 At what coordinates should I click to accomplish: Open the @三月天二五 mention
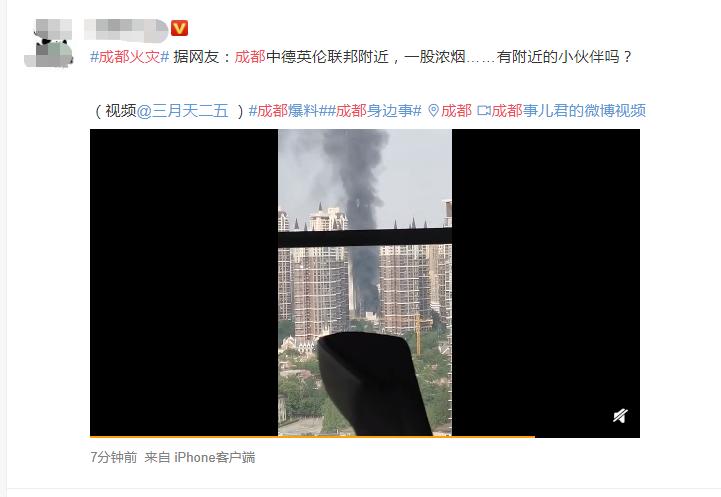183,111
